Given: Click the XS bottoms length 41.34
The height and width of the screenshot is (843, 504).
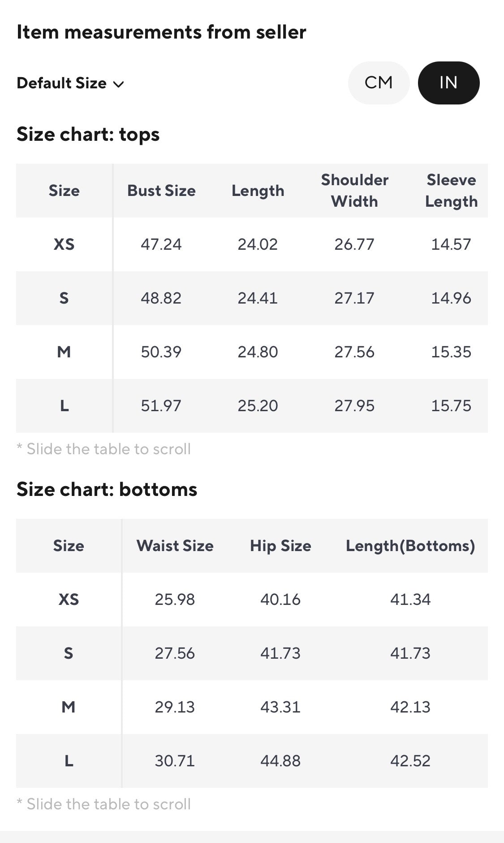Looking at the screenshot, I should pyautogui.click(x=410, y=600).
